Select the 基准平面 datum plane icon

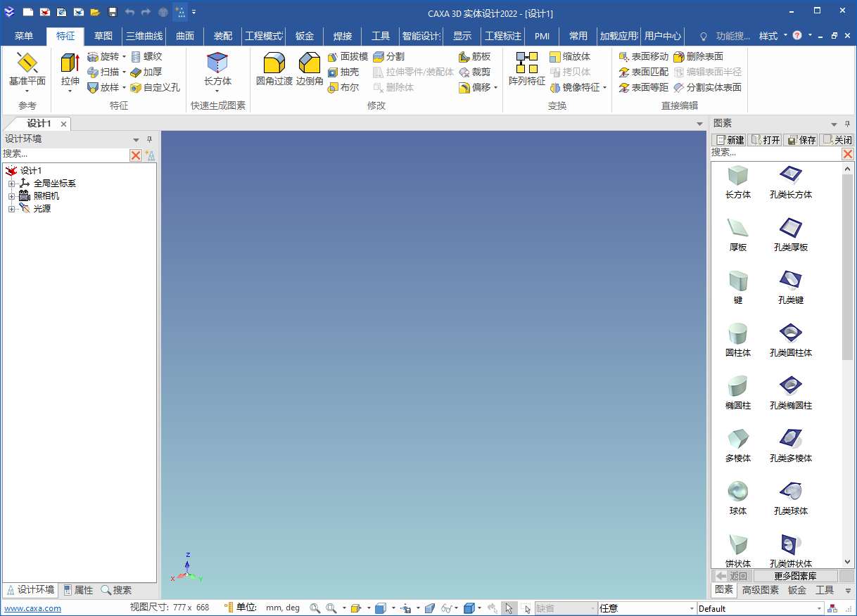click(27, 70)
